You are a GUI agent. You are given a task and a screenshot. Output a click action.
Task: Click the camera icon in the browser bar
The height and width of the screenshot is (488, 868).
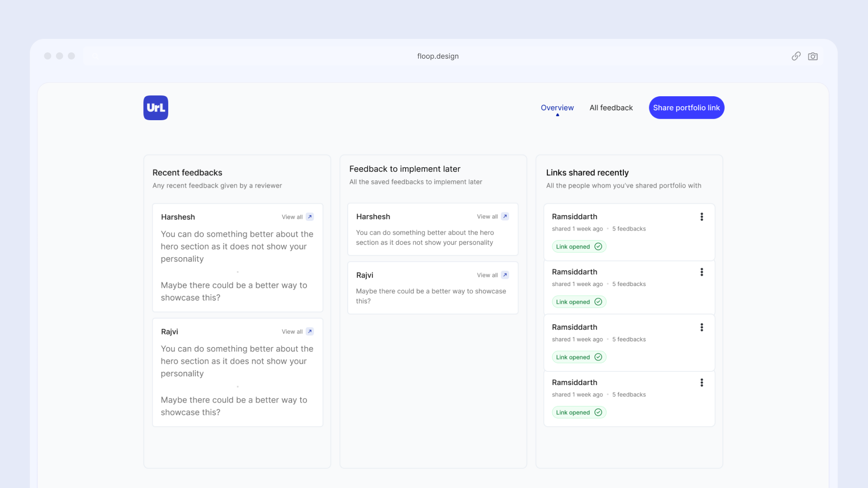[x=813, y=56]
